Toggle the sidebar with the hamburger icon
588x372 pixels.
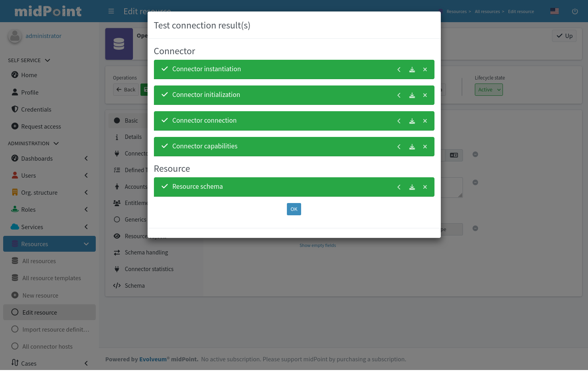(x=111, y=11)
